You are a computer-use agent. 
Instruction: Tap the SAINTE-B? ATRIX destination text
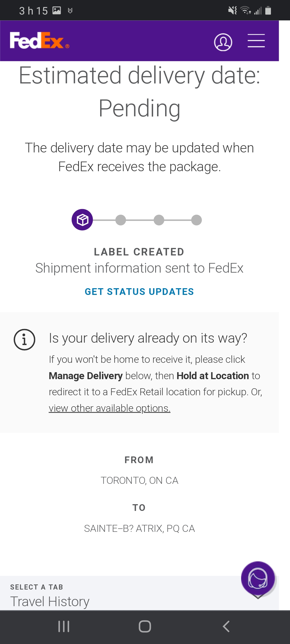tap(139, 528)
